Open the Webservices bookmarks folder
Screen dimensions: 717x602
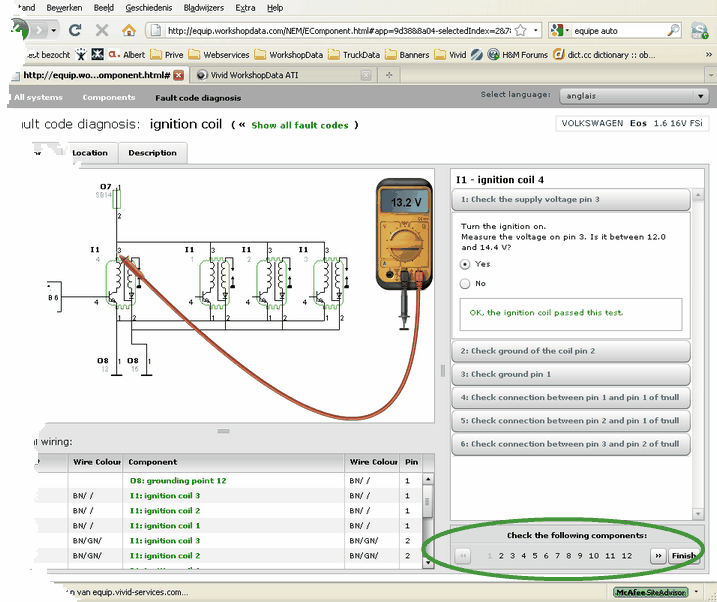tap(219, 55)
